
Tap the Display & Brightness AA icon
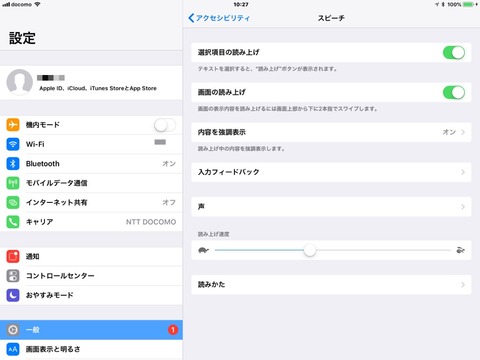coord(13,349)
